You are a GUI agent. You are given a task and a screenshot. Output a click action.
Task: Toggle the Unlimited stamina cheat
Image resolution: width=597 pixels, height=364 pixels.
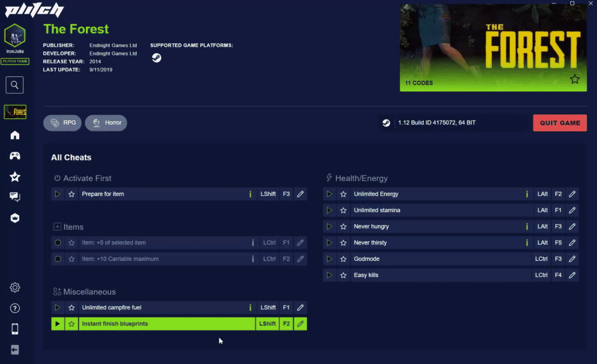(x=330, y=210)
